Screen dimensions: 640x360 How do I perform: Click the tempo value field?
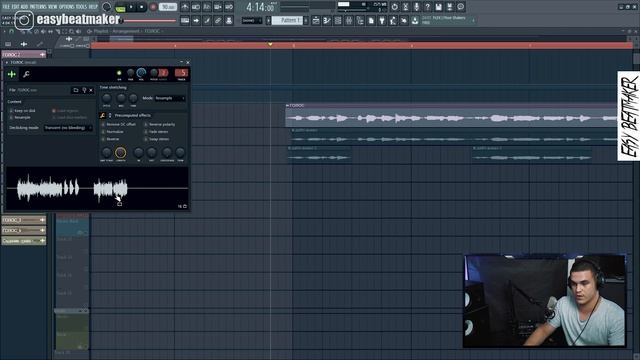click(168, 7)
